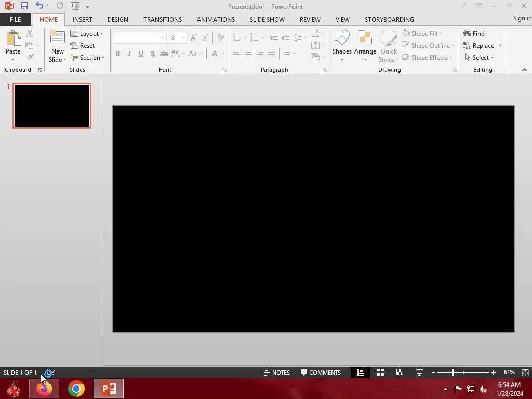Fit slide to current window icon
The image size is (532, 399).
(x=525, y=373)
